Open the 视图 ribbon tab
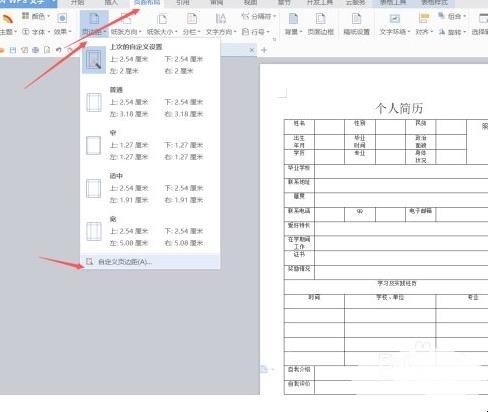488x412 pixels. [251, 3]
